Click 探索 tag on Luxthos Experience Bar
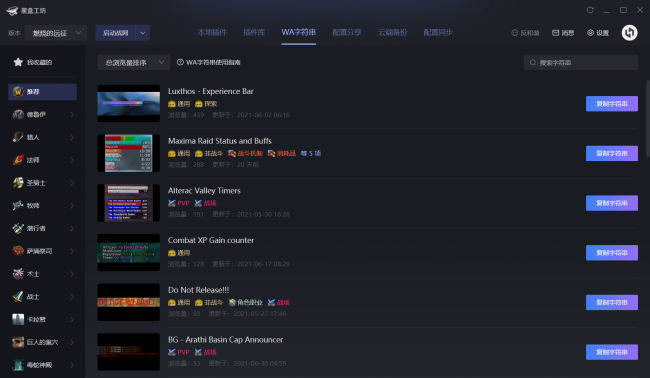Screen dimensions: 650x378 point(206,104)
